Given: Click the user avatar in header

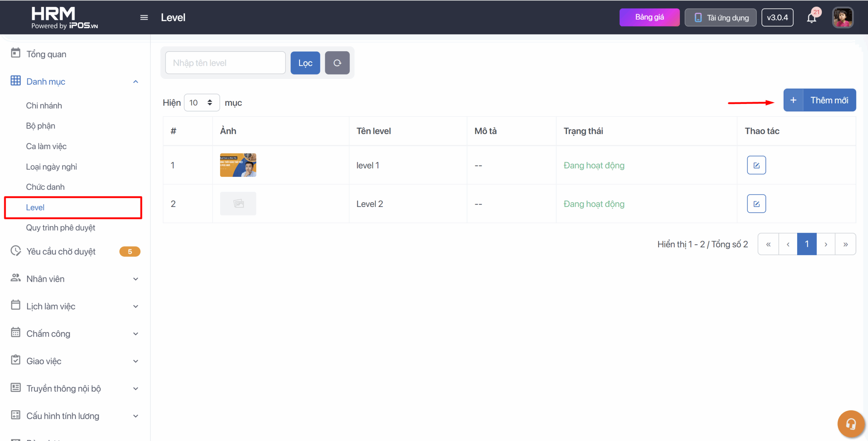Looking at the screenshot, I should (843, 18).
